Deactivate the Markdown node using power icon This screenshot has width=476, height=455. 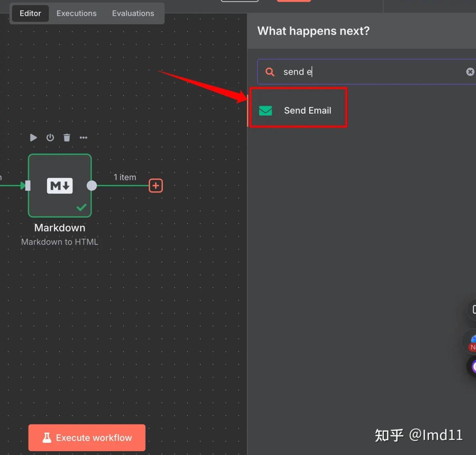tap(50, 138)
